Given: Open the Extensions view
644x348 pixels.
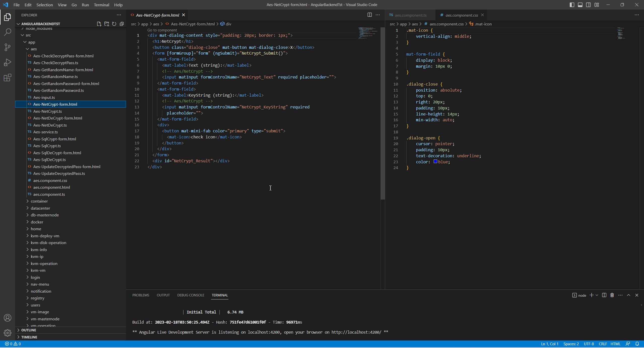Looking at the screenshot, I should [8, 78].
